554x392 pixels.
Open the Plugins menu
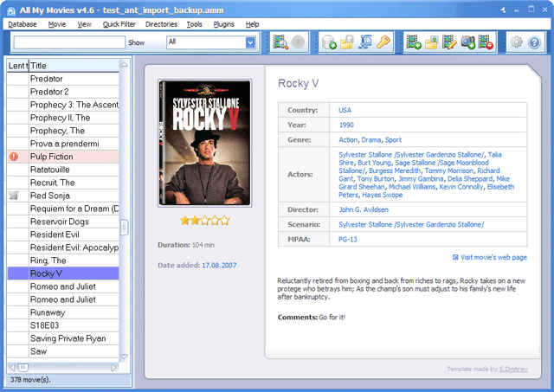tap(223, 24)
